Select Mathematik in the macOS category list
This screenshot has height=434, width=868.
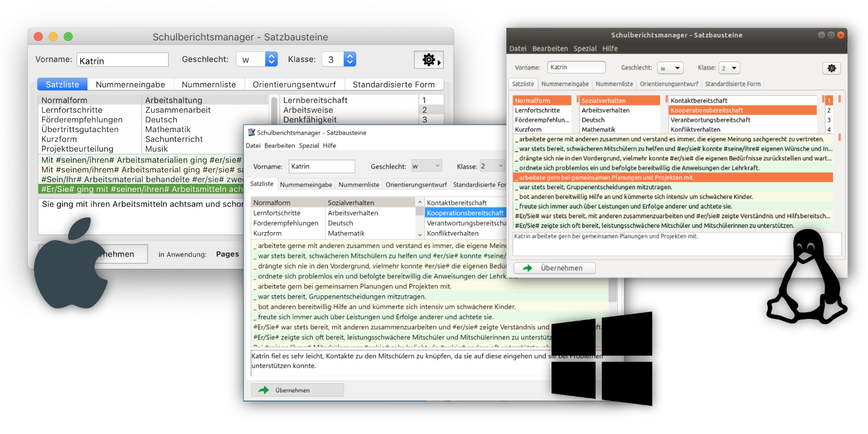168,130
